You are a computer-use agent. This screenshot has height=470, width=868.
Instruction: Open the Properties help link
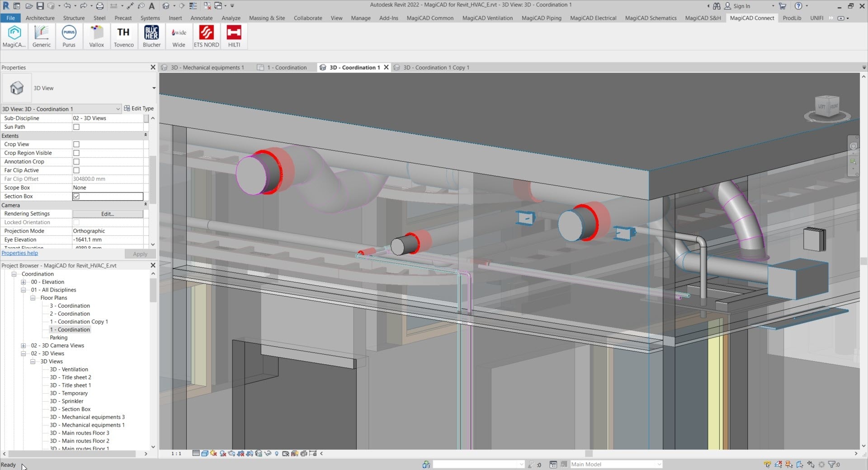[x=20, y=253]
